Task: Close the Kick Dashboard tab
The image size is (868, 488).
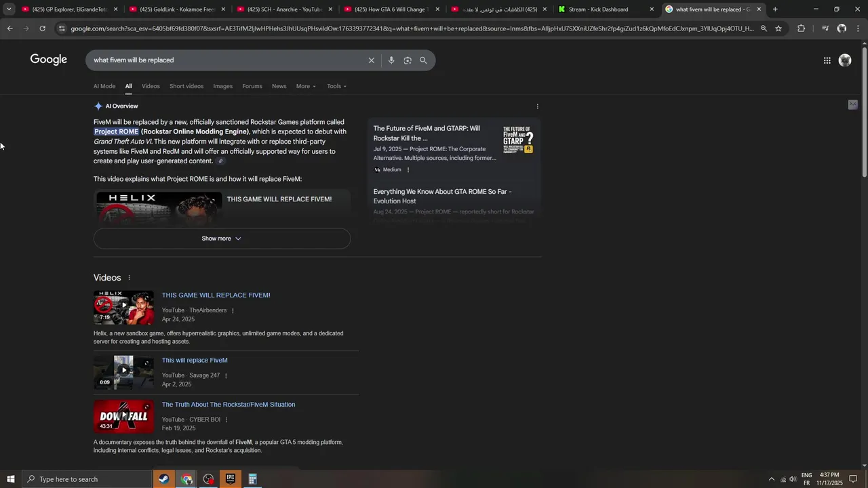Action: pos(652,9)
